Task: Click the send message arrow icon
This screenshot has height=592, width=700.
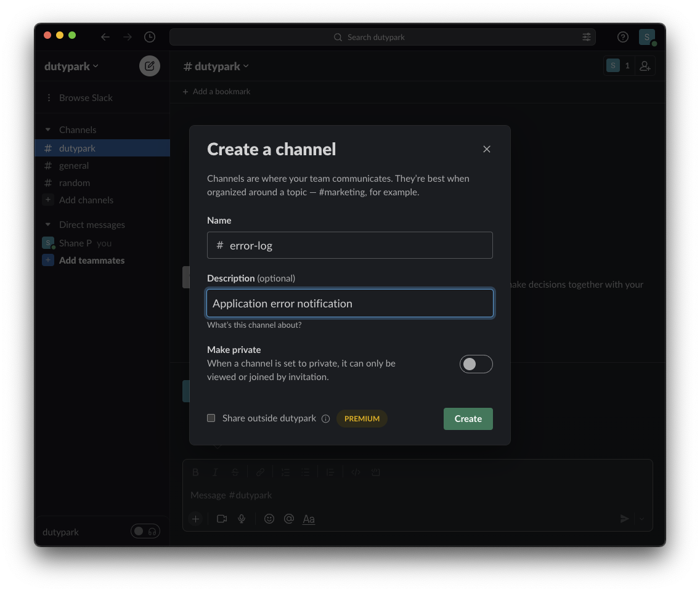Action: 625,519
